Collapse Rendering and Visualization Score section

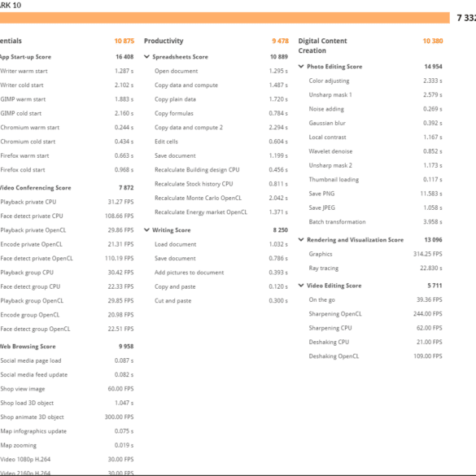click(x=301, y=240)
